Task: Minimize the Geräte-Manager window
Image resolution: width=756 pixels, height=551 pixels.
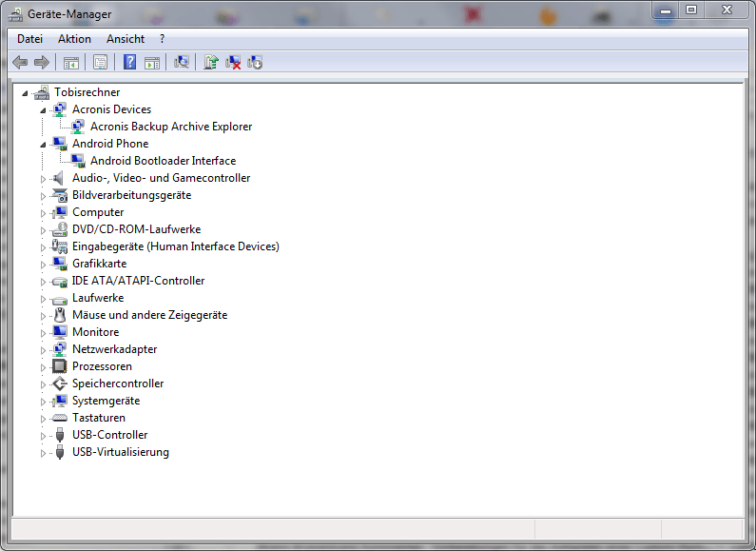Action: [666, 10]
